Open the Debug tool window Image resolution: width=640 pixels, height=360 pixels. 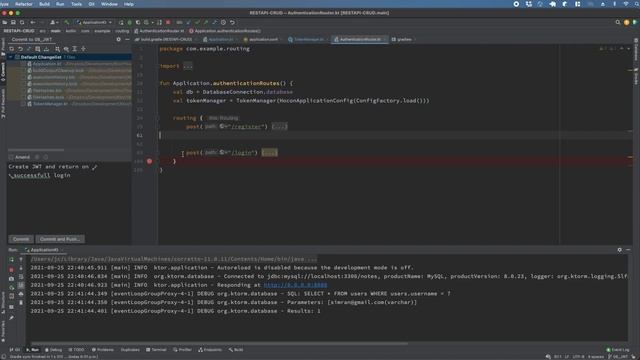coord(53,350)
